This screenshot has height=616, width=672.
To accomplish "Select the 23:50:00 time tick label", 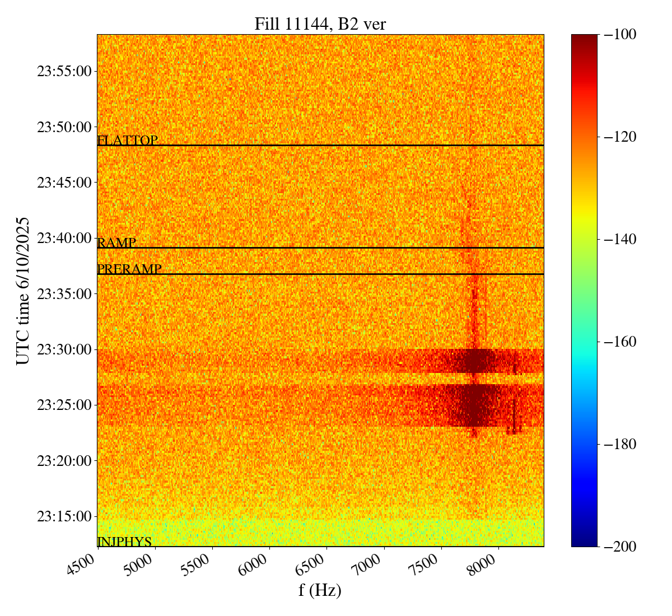I will pyautogui.click(x=64, y=127).
